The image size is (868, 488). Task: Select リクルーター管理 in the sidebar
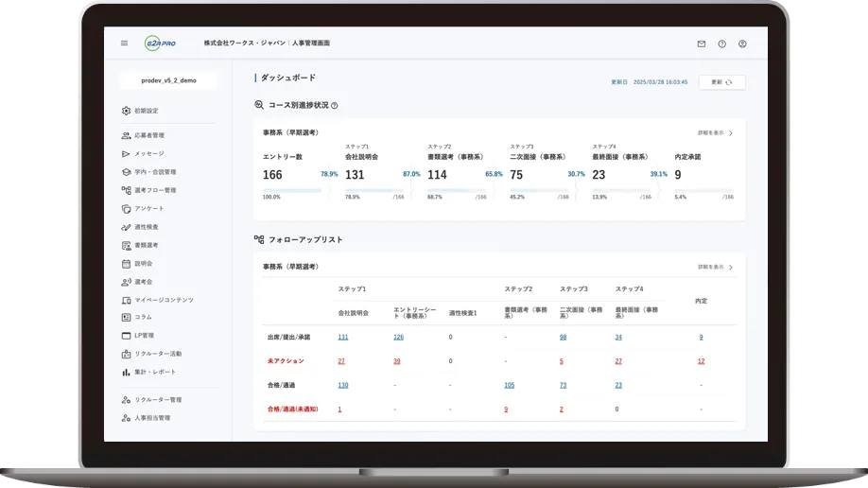(157, 400)
